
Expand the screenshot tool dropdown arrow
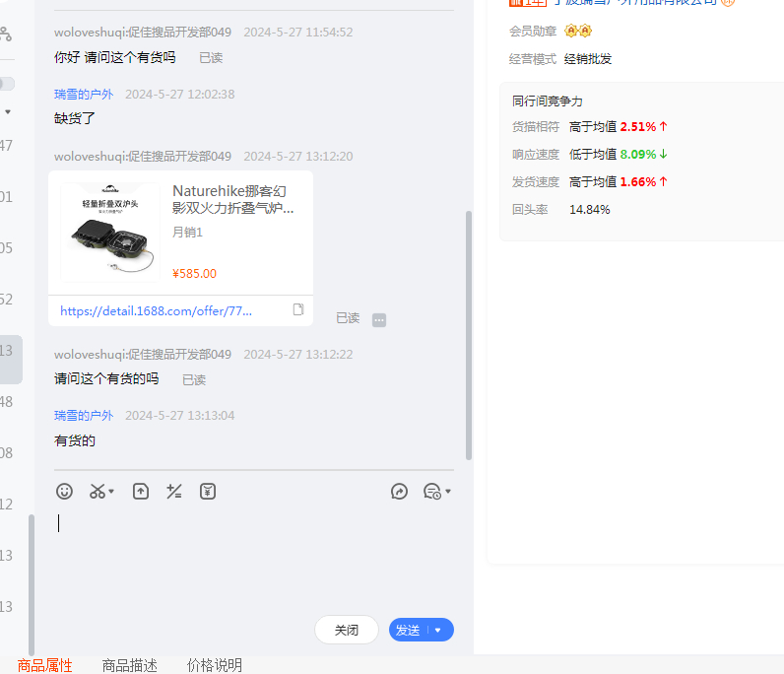tap(111, 492)
